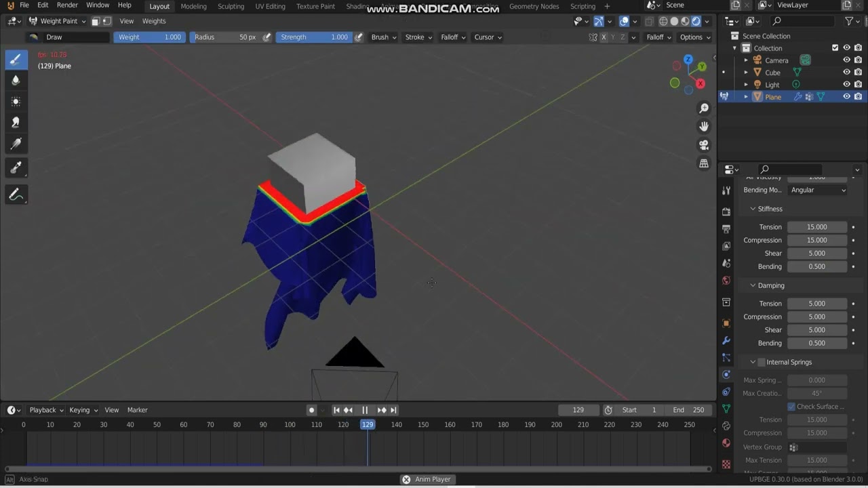868x488 pixels.
Task: Jump to the timeline start frame
Action: point(336,410)
